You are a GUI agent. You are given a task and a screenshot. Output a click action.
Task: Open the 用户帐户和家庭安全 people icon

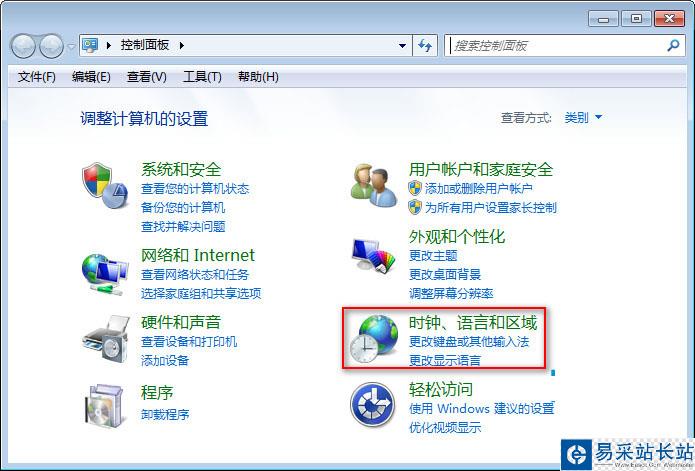click(373, 185)
